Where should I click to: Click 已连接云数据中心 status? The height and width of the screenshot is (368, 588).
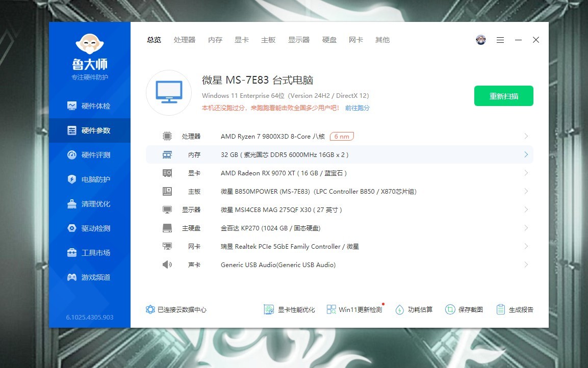176,309
